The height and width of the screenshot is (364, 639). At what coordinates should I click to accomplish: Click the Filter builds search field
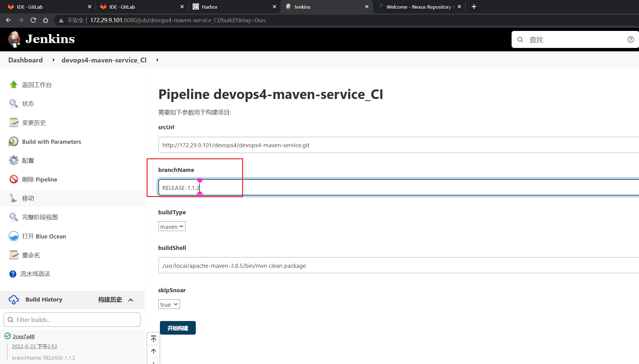pyautogui.click(x=72, y=319)
